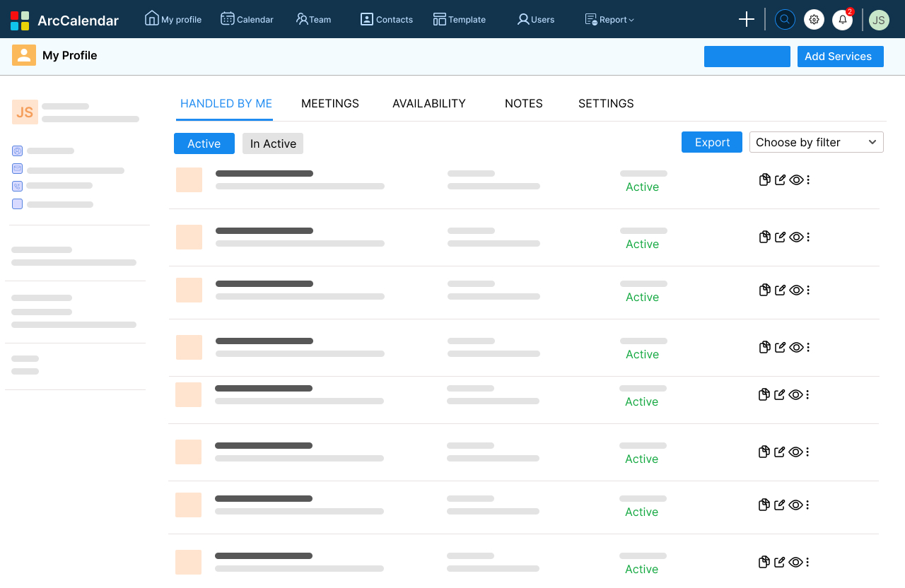Select the In Active filter toggle
The height and width of the screenshot is (588, 905).
click(x=273, y=143)
